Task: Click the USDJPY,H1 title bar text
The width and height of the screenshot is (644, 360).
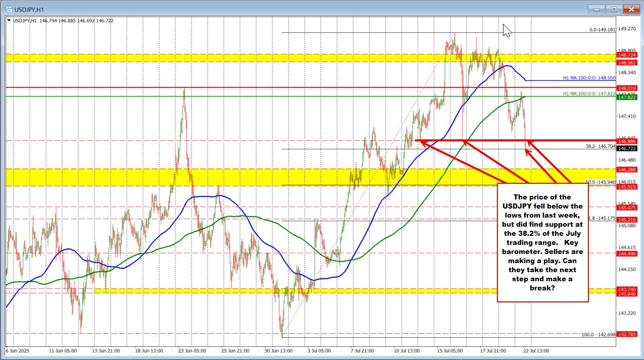Action: click(28, 9)
